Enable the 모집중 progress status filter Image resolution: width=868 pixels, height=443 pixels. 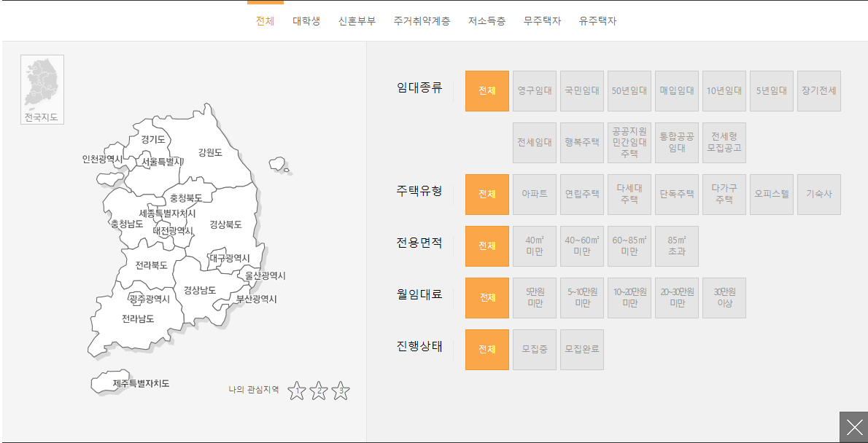tap(535, 350)
